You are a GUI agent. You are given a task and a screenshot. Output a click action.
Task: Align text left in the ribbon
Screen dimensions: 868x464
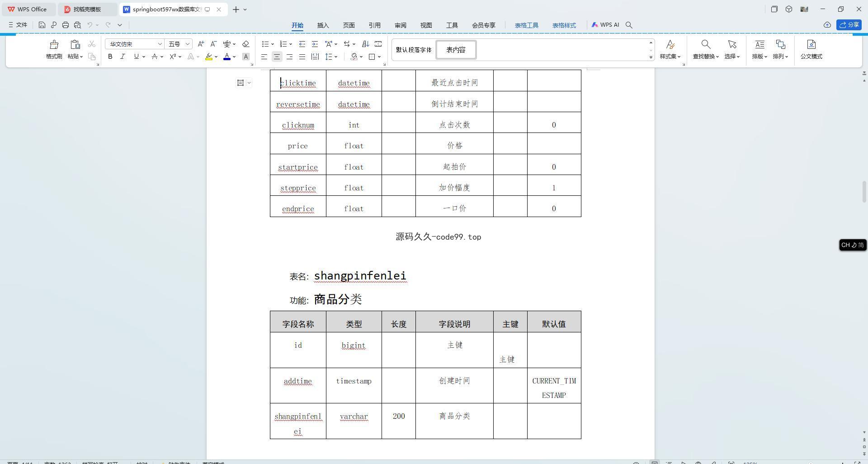(x=264, y=57)
